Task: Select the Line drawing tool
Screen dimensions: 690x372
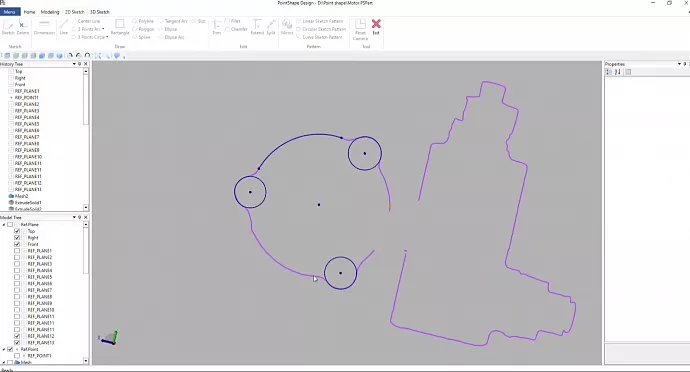Action: (64, 27)
